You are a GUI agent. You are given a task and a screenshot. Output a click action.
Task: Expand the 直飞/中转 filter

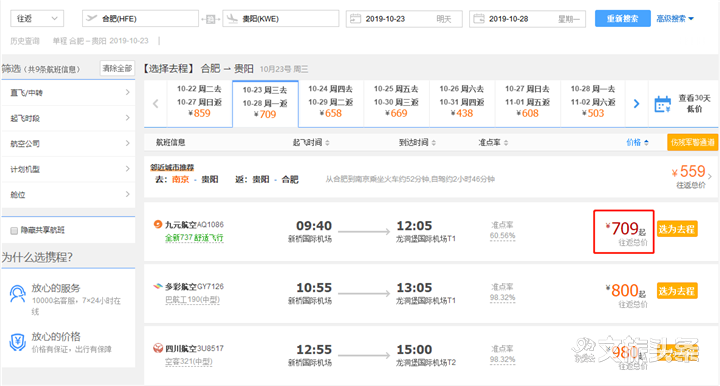click(x=68, y=93)
